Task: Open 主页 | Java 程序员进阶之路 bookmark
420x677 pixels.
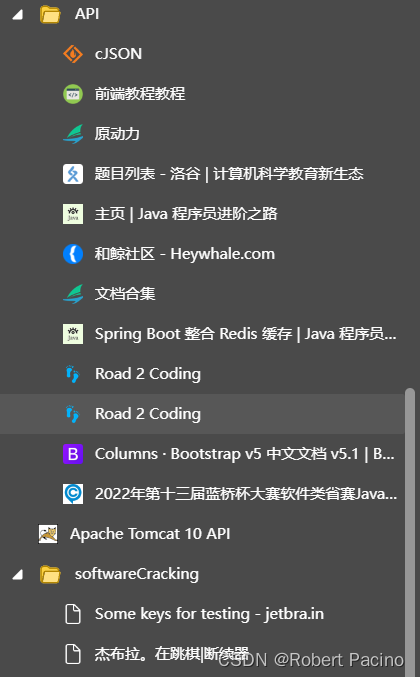Action: pos(186,214)
